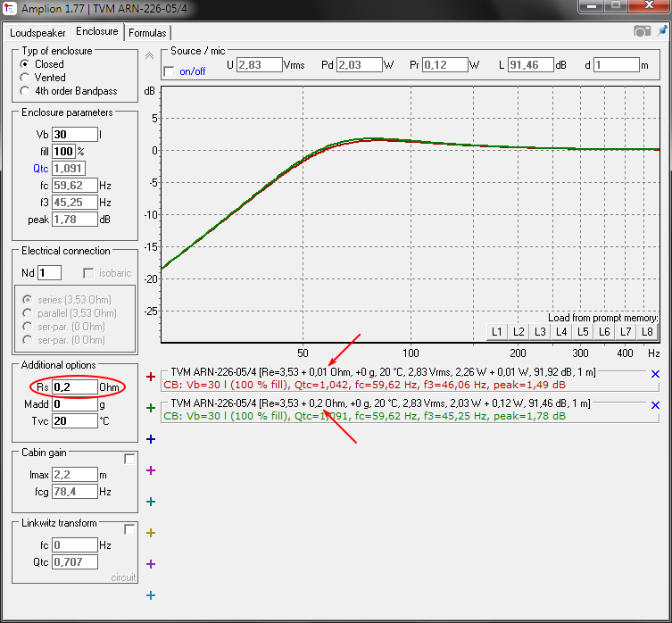
Task: Click the pin window icon
Action: [662, 31]
